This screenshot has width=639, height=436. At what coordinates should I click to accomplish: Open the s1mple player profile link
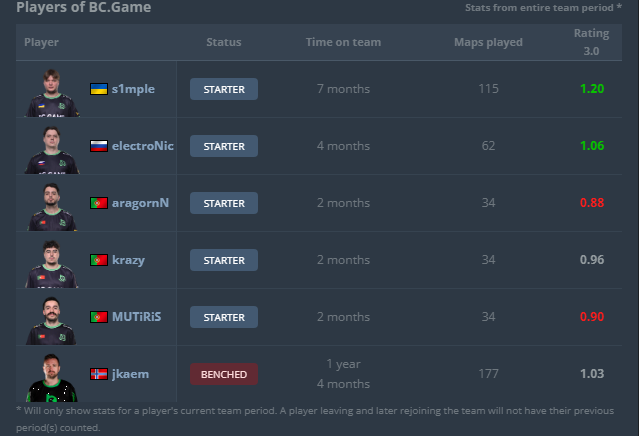tap(133, 89)
